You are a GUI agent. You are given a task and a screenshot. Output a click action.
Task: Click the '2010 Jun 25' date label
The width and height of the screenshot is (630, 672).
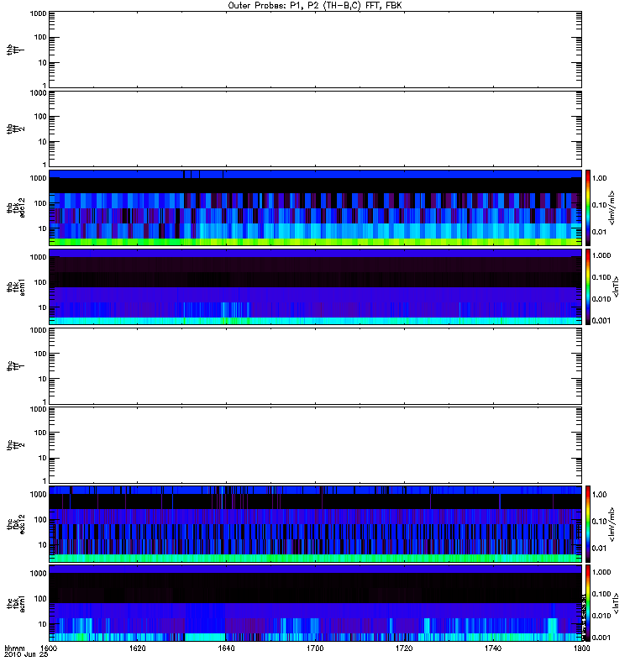coord(26,654)
